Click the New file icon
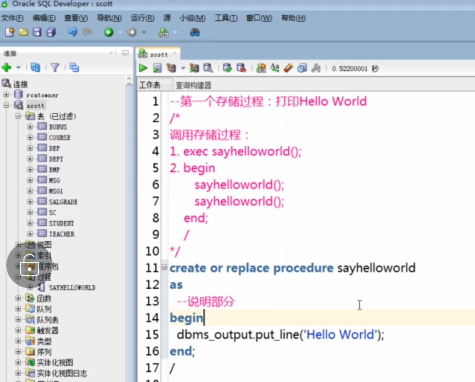Image resolution: width=475 pixels, height=382 pixels. click(10, 32)
